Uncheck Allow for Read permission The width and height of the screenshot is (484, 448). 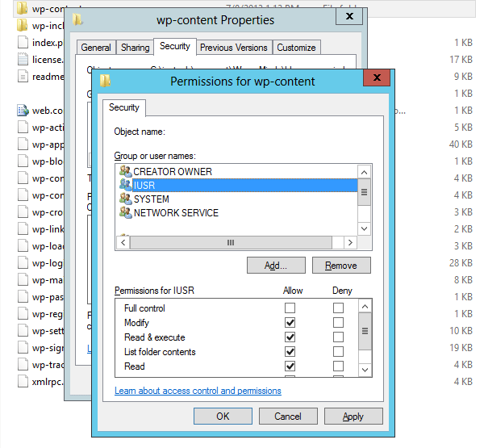pyautogui.click(x=290, y=366)
